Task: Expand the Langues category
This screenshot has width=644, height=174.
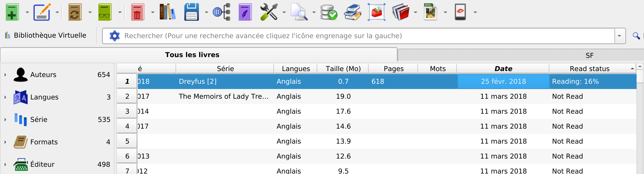Action: tap(5, 97)
